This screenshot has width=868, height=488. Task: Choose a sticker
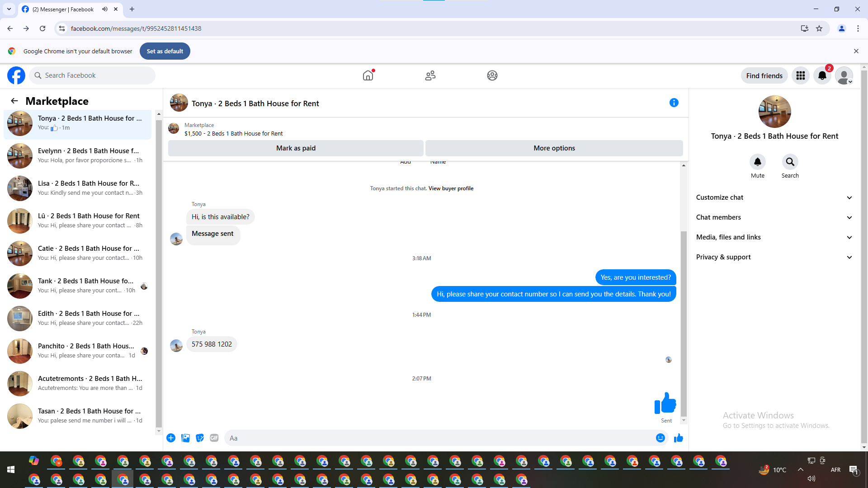click(200, 438)
